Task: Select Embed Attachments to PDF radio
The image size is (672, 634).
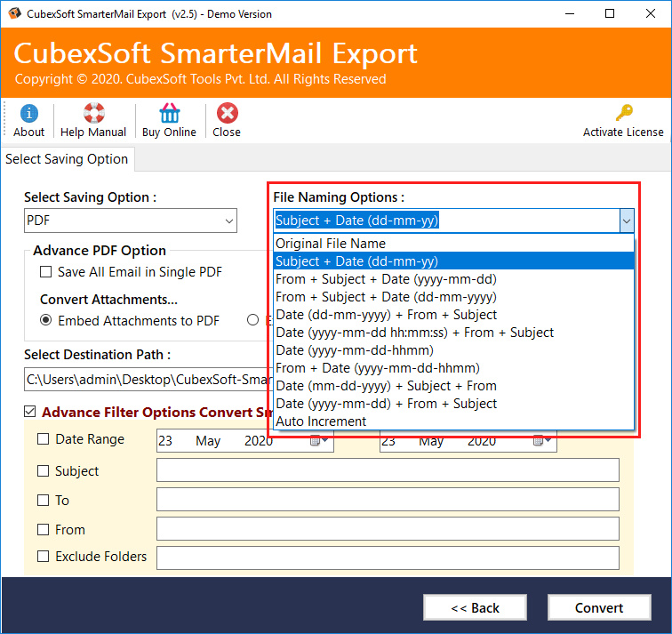Action: [45, 320]
